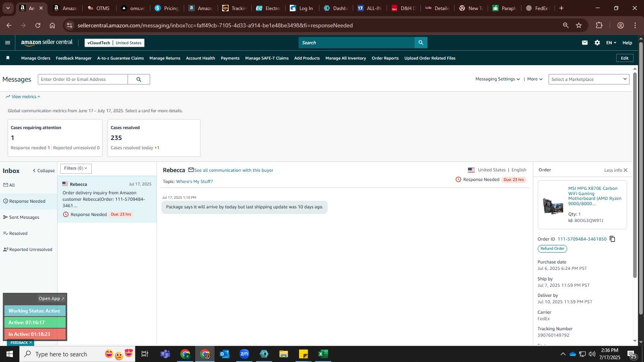Focus the Seller Central Search field
The height and width of the screenshot is (362, 644).
357,43
